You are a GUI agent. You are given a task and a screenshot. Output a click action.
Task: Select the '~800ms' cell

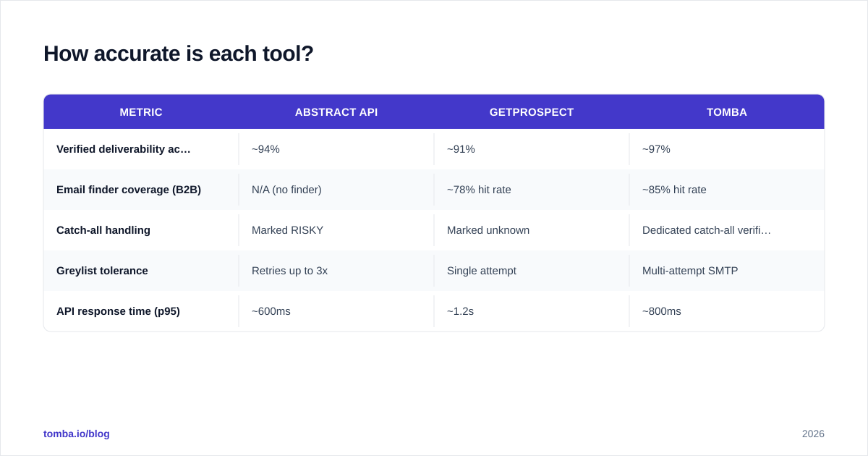click(727, 311)
